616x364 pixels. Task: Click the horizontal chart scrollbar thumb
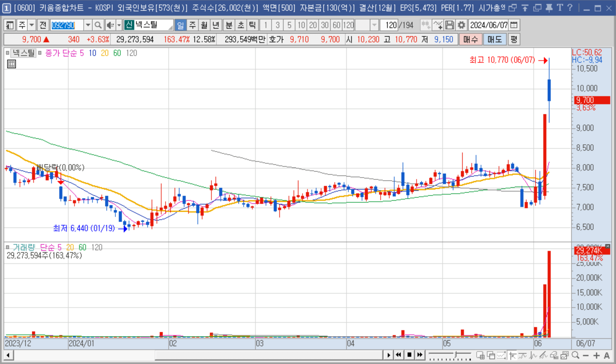(x=269, y=355)
